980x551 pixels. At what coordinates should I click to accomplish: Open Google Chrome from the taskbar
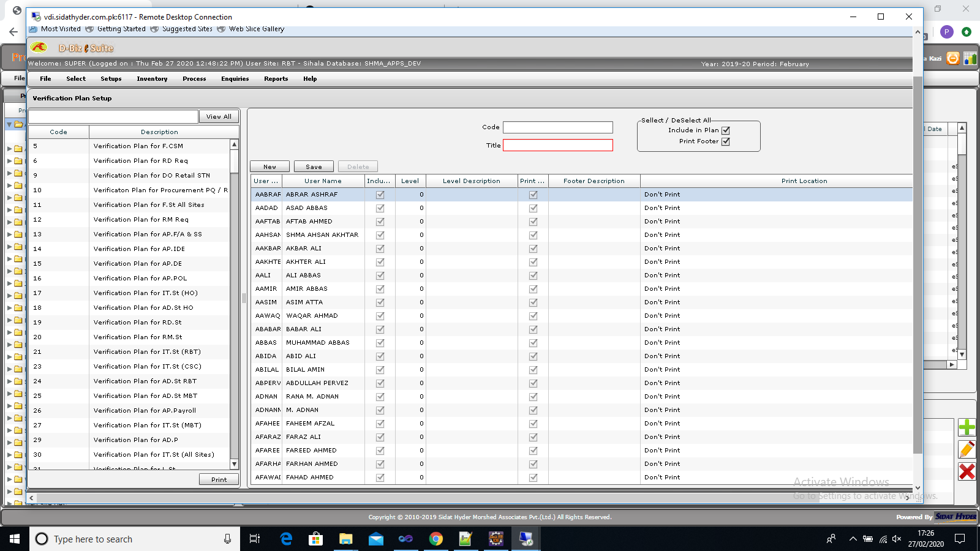[436, 539]
